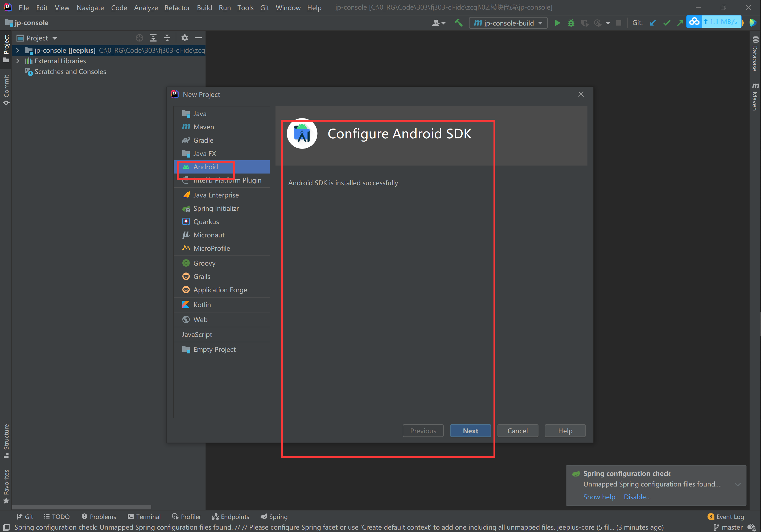
Task: Select Gradle in the project type list
Action: click(x=221, y=140)
